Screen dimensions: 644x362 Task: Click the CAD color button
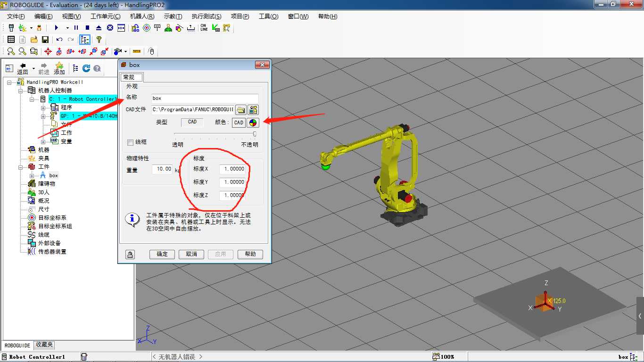[x=239, y=123]
